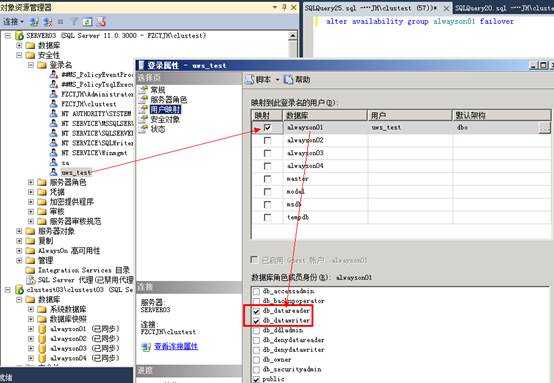
Task: Check the master database mapping checkbox
Action: (x=267, y=179)
